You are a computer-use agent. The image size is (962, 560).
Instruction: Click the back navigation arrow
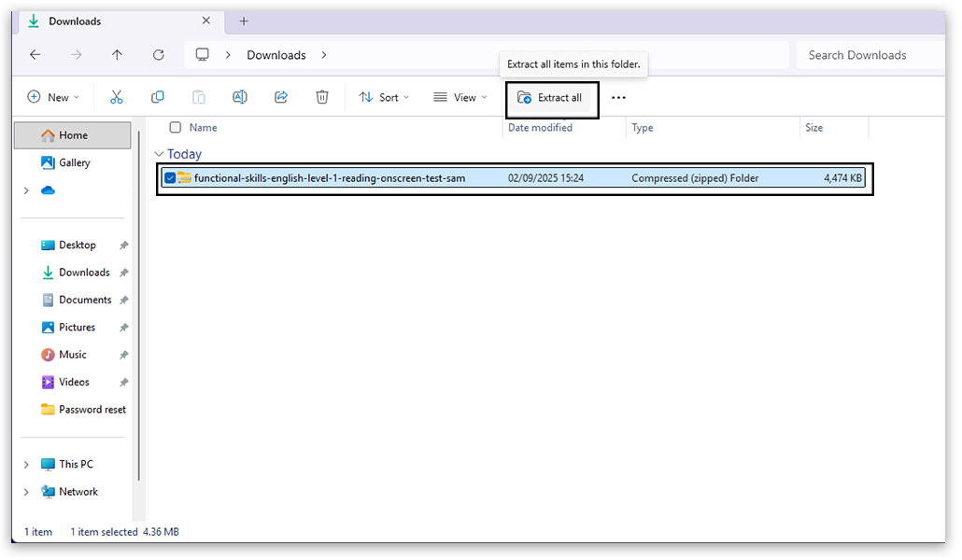(x=35, y=55)
